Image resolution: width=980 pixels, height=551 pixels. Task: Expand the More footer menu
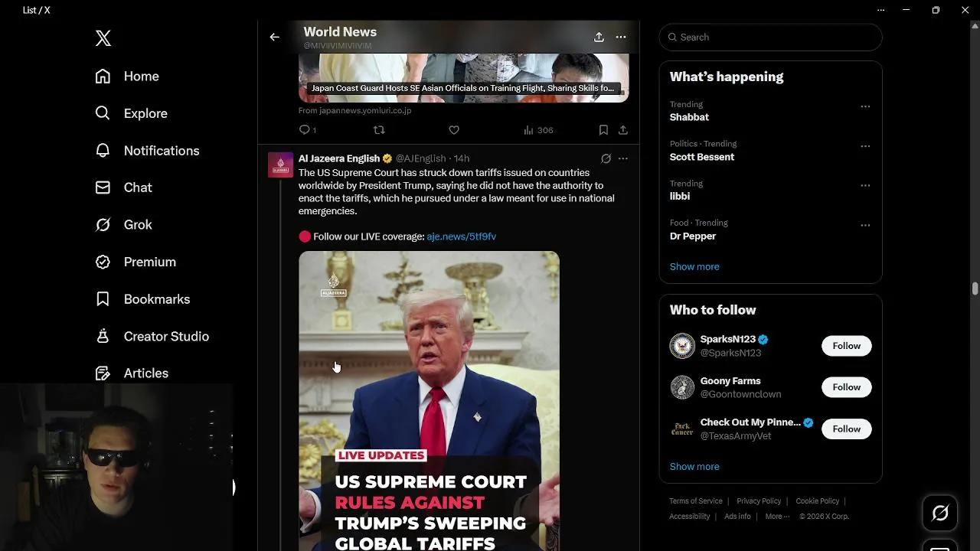coord(777,517)
